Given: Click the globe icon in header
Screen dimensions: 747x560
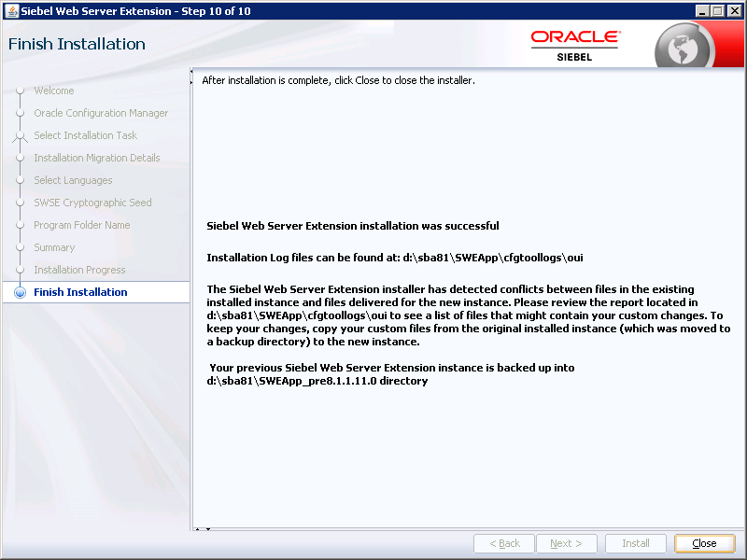Looking at the screenshot, I should (x=683, y=48).
